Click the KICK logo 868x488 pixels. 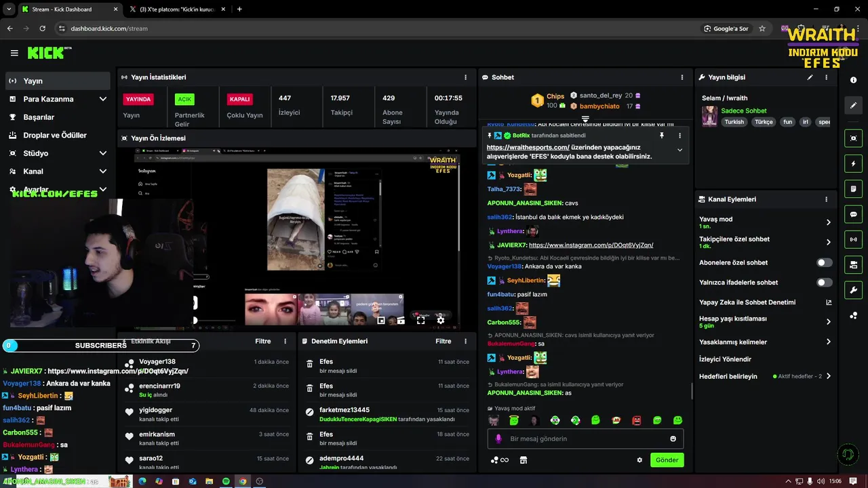pos(46,53)
